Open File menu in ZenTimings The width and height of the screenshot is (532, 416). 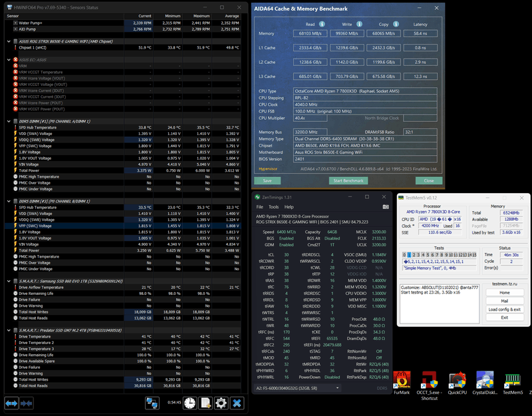click(x=259, y=207)
